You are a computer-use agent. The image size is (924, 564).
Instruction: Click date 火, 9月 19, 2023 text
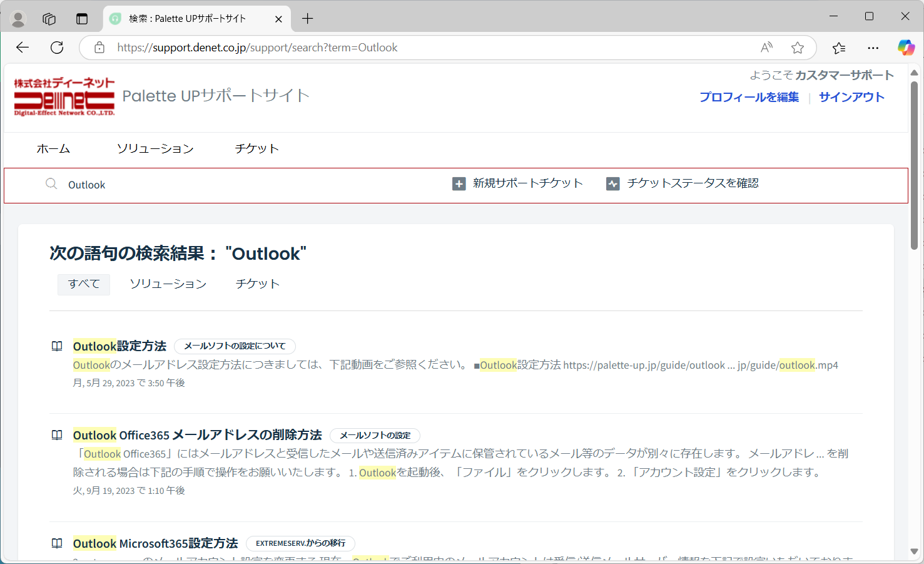[x=129, y=491]
